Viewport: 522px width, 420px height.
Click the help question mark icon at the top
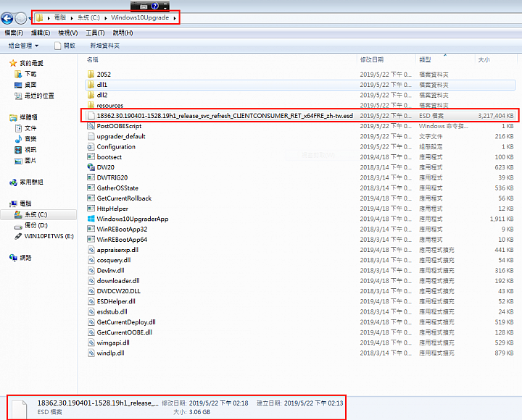tap(155, 6)
